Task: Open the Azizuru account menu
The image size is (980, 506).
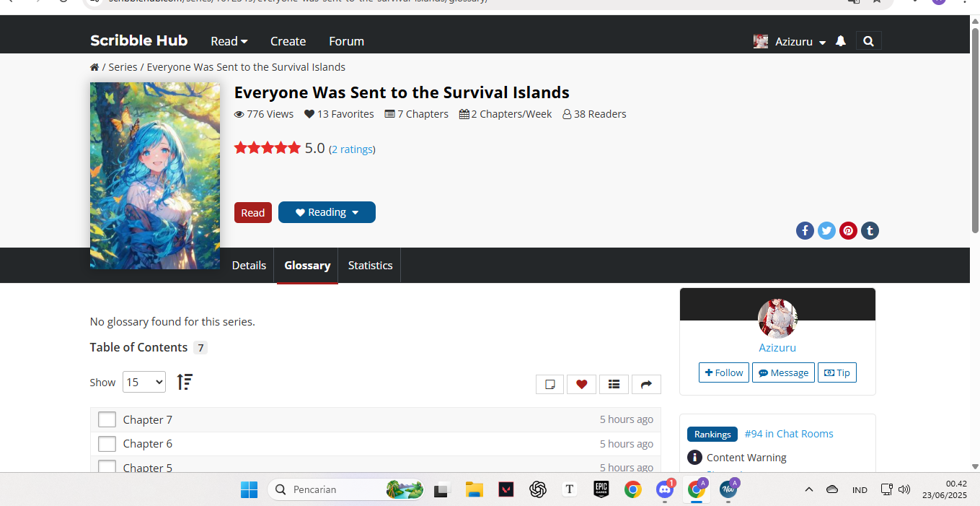Action: 790,41
